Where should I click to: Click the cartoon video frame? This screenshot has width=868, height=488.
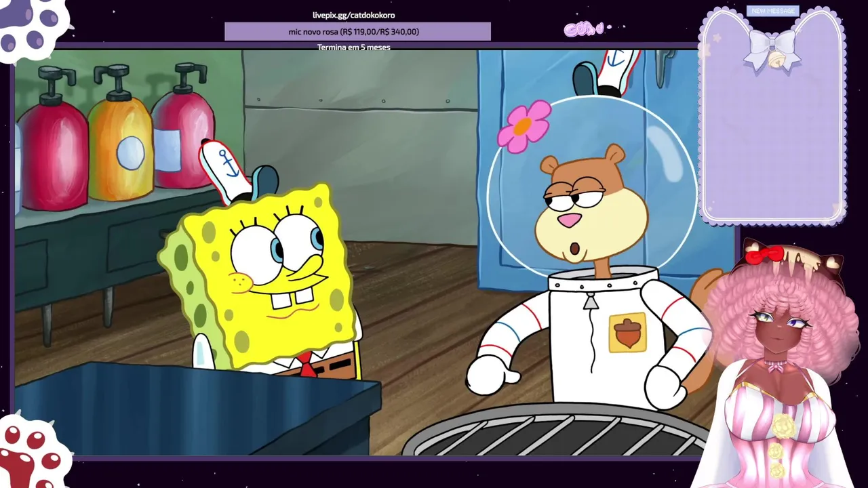pos(376,252)
